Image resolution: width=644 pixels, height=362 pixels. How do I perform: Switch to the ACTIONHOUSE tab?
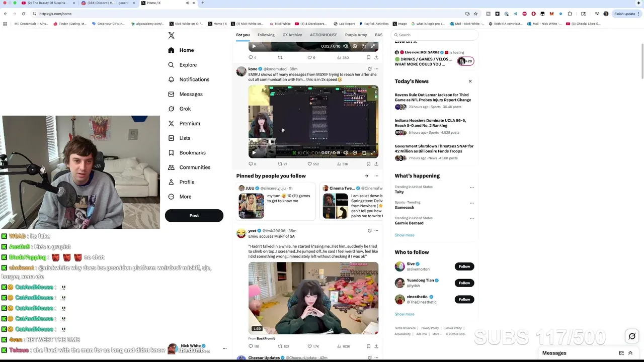[324, 35]
